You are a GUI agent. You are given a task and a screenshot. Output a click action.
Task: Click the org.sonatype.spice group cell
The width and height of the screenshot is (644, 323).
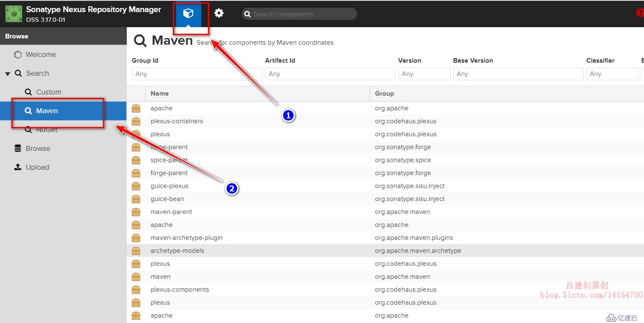tap(403, 160)
